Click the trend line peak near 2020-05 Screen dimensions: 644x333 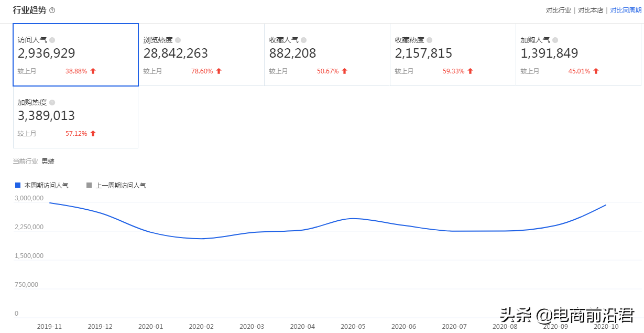coord(353,219)
